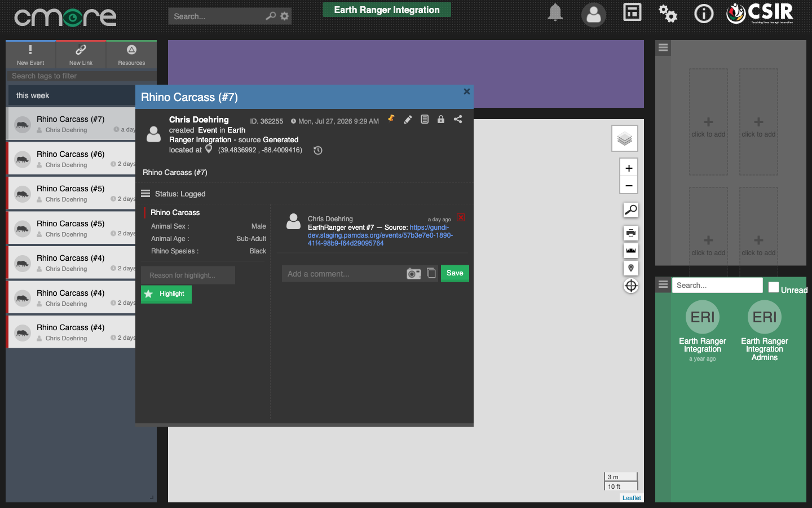The height and width of the screenshot is (508, 812).
Task: Create a New Event
Action: (30, 55)
